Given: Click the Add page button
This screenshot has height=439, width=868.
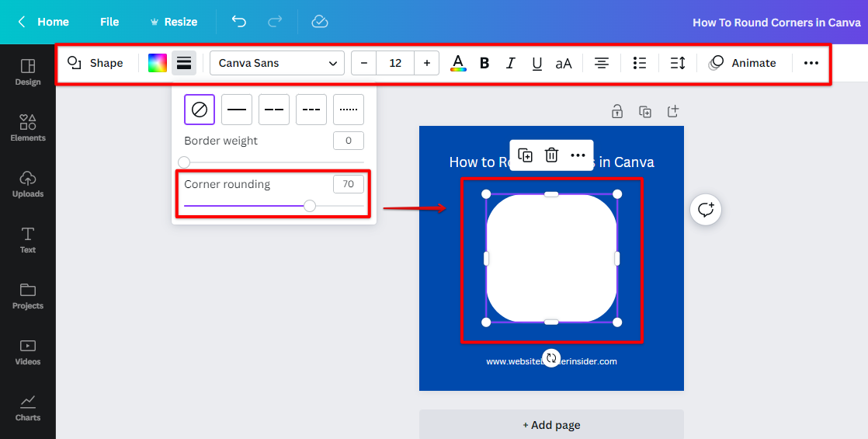Looking at the screenshot, I should [x=551, y=425].
